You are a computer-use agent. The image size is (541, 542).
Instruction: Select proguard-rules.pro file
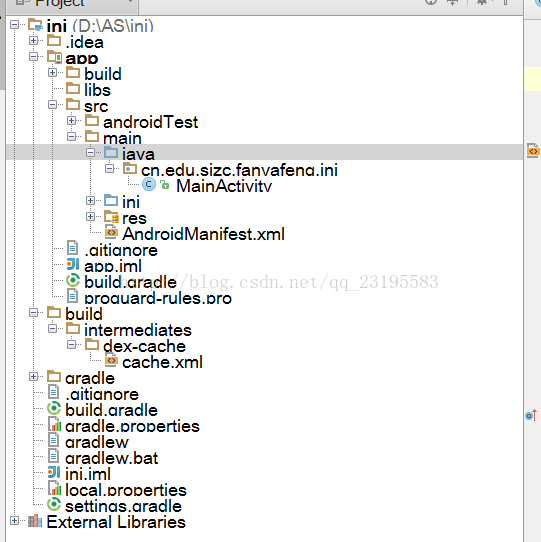tap(158, 298)
